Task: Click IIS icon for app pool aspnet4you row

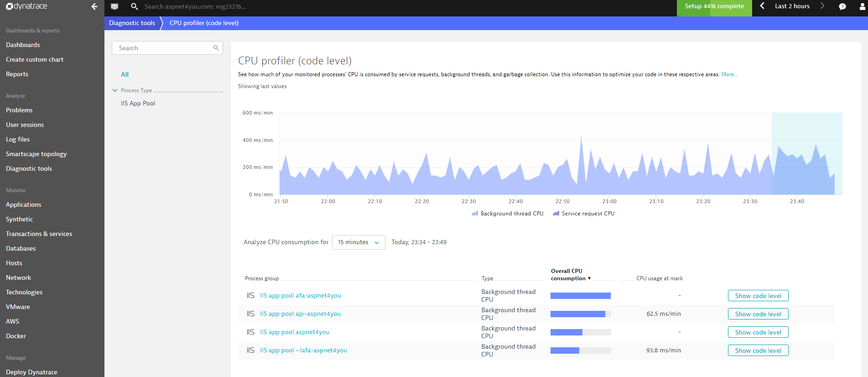Action: (x=250, y=332)
